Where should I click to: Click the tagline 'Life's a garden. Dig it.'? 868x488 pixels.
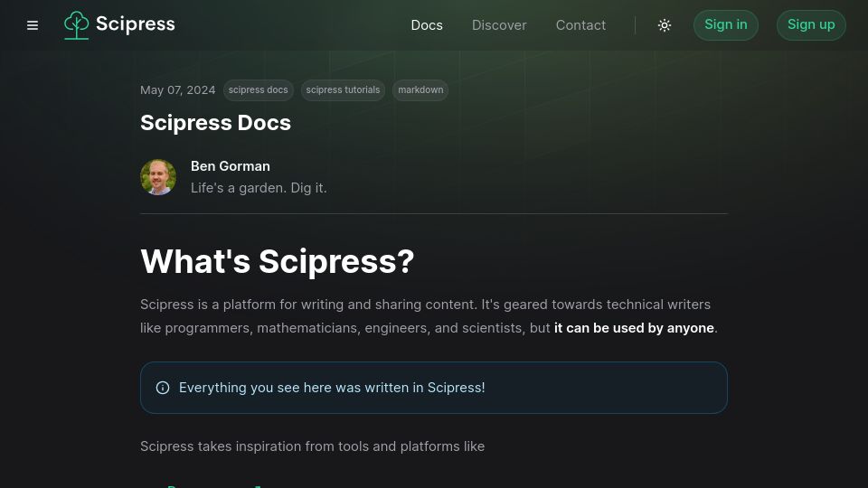coord(259,188)
